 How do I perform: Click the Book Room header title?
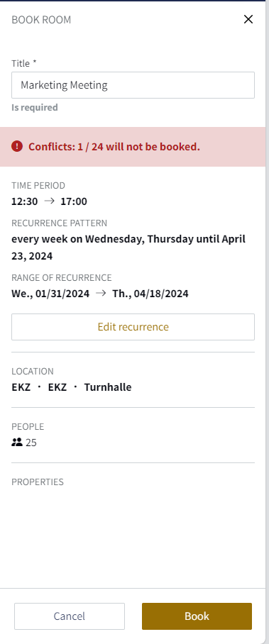(41, 20)
